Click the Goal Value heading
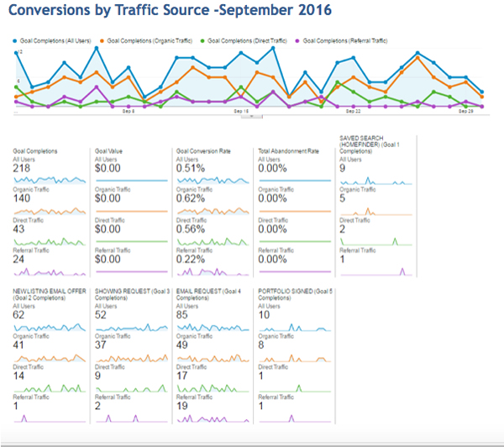 point(108,151)
